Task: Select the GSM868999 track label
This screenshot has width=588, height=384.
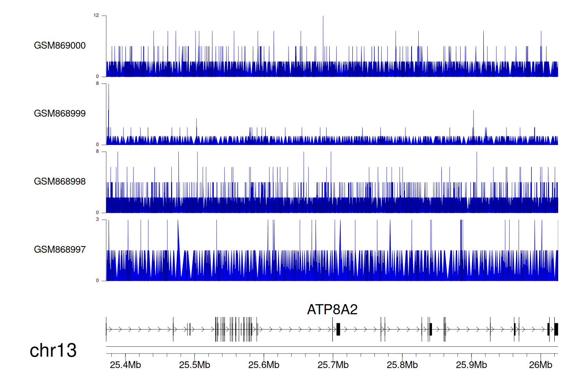Action: [60, 114]
